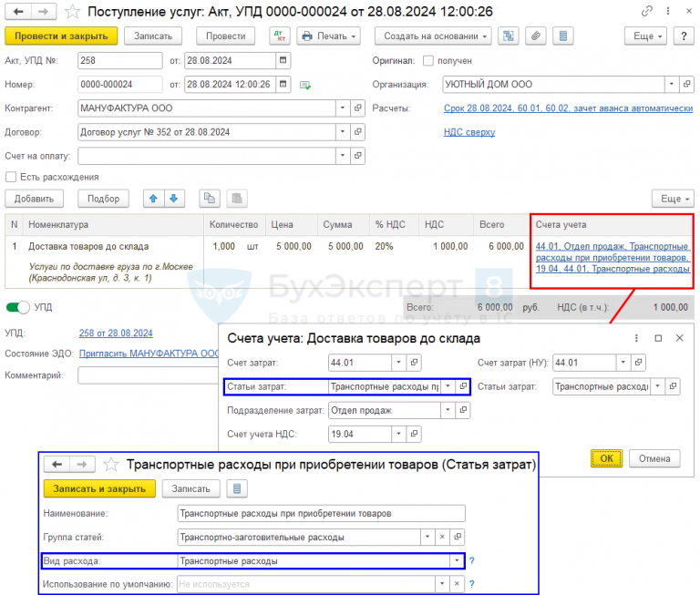Open УПД 258 от 28.08.2024 link
This screenshot has width=700, height=595.
tap(116, 333)
